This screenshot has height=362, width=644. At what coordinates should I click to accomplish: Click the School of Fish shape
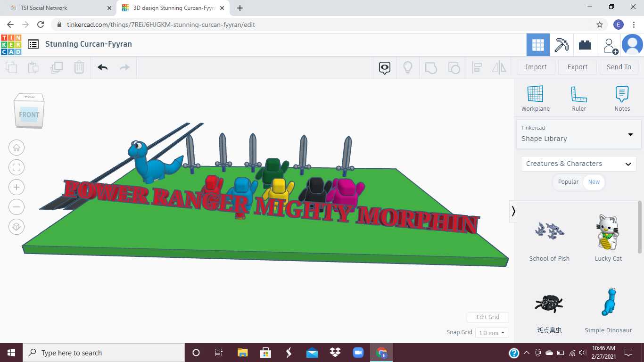[549, 237]
